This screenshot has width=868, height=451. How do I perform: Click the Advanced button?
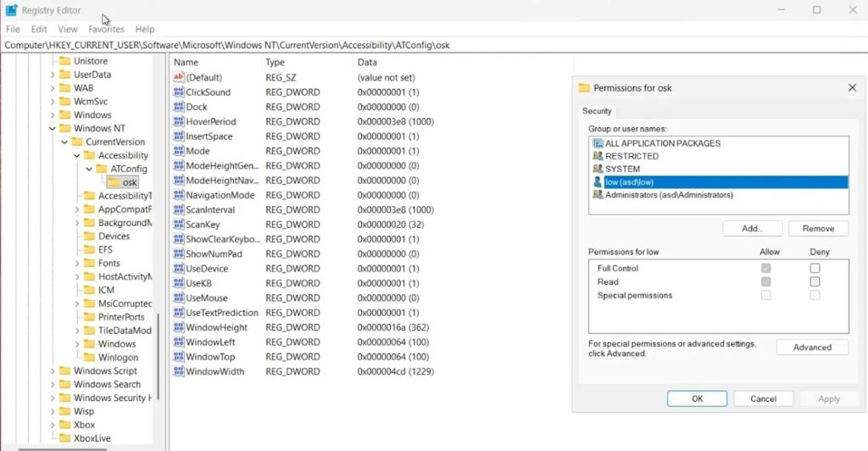click(x=812, y=348)
